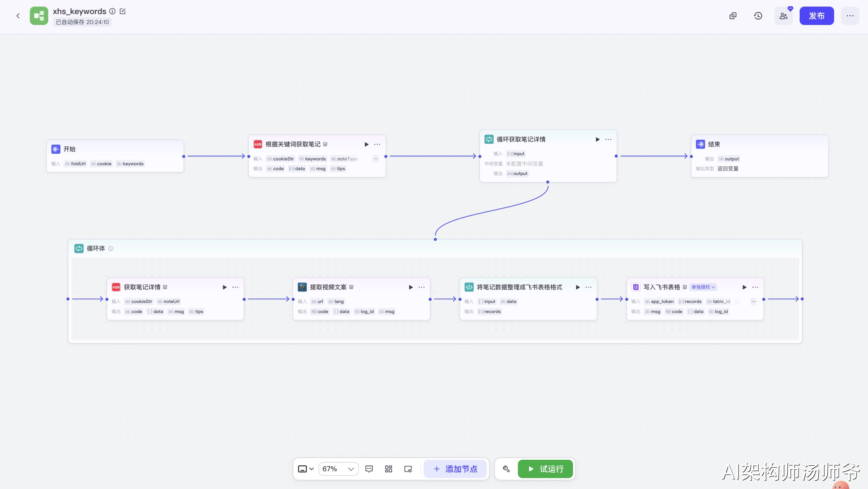Open the 67% zoom level dropdown
868x489 pixels.
tap(338, 469)
